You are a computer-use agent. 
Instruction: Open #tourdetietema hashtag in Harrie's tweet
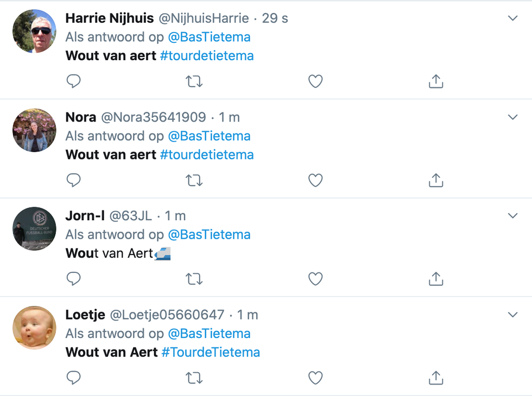207,55
